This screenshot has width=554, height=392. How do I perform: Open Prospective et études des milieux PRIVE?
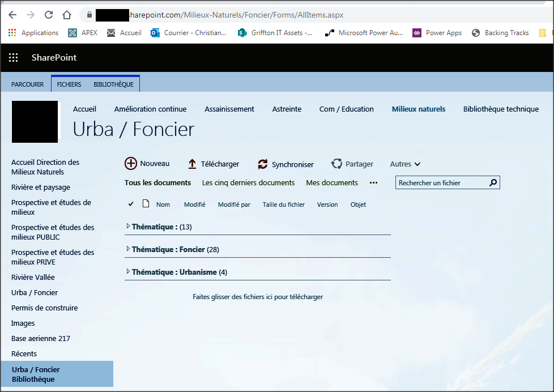tap(53, 257)
